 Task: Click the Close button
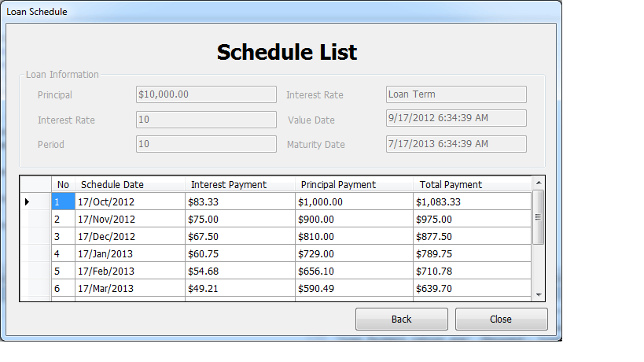coord(501,320)
